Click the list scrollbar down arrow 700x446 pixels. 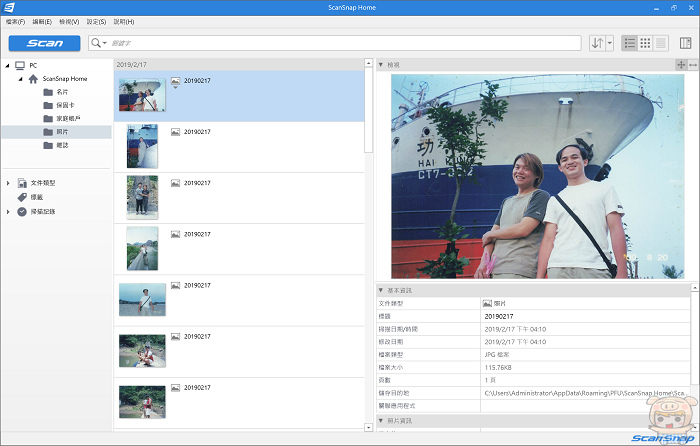[368, 427]
